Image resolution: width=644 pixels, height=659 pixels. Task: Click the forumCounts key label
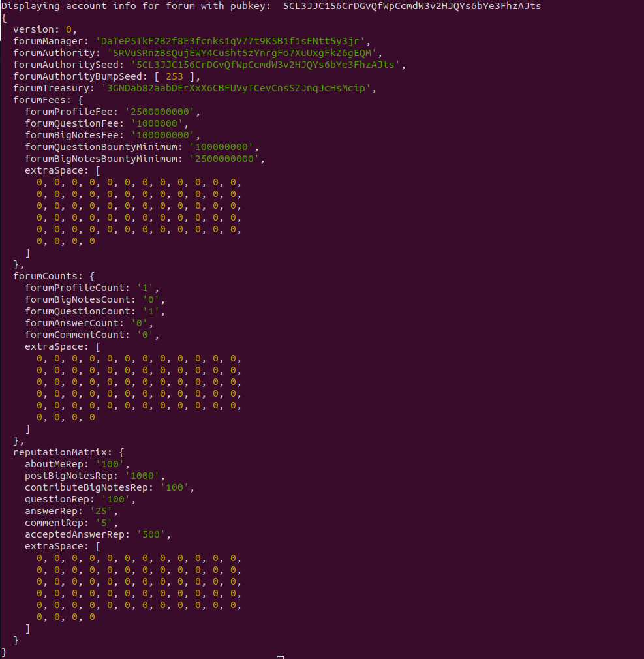pos(48,276)
